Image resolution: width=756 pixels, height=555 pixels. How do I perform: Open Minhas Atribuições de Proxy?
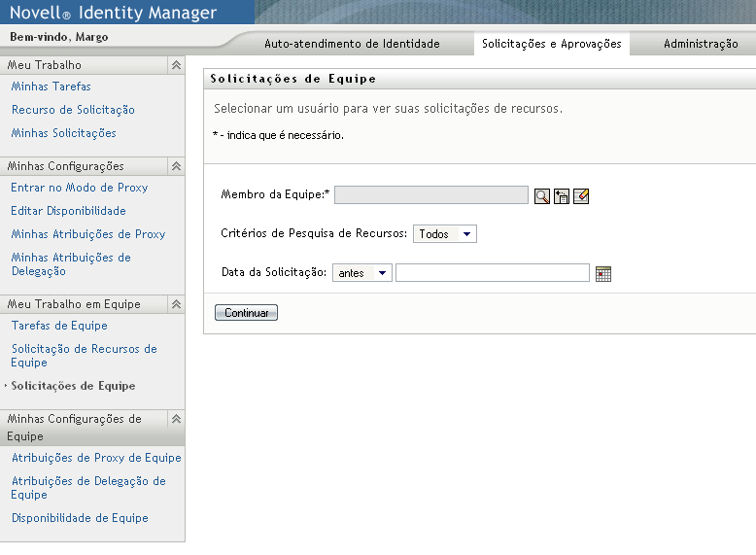[88, 234]
